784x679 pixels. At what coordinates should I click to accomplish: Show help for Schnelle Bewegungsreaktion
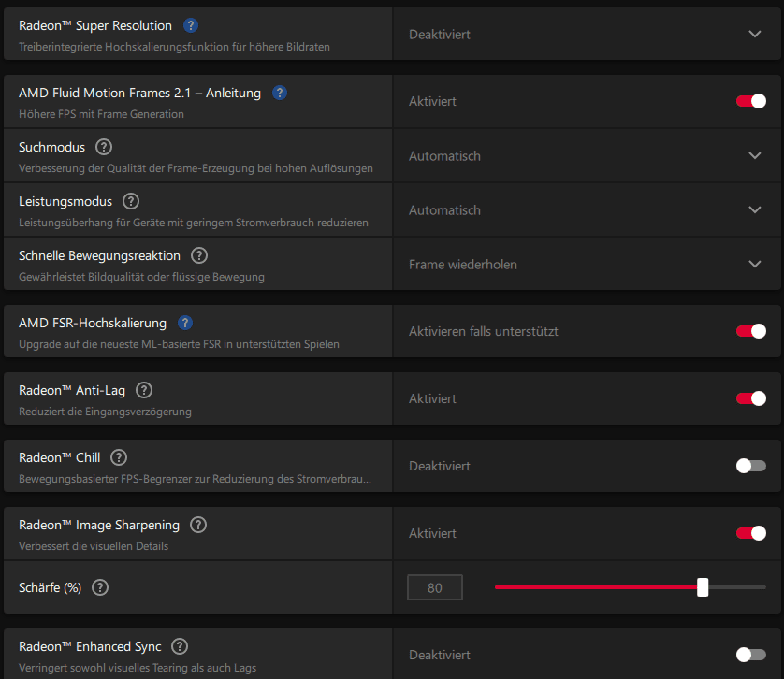pyautogui.click(x=199, y=255)
